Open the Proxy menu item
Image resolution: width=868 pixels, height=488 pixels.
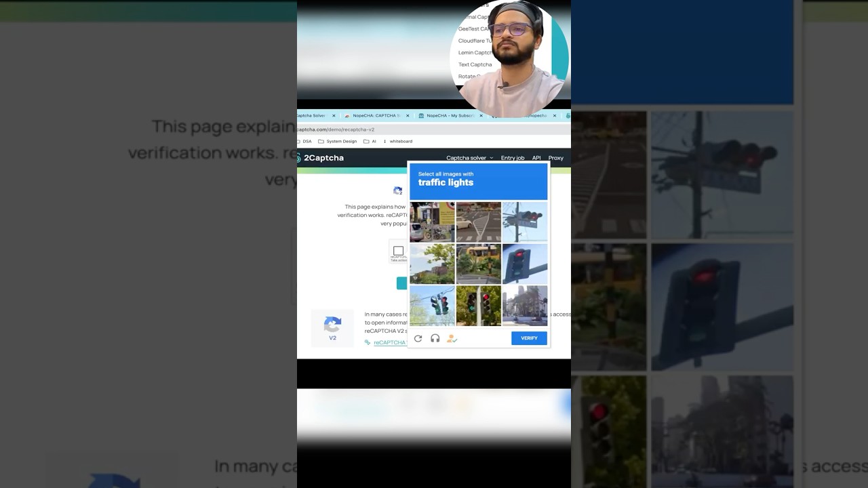click(556, 158)
